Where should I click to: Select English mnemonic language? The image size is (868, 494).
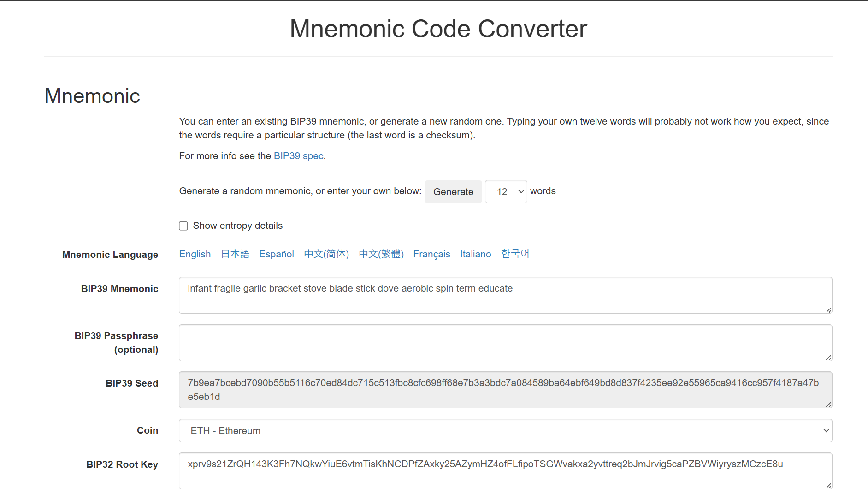195,254
